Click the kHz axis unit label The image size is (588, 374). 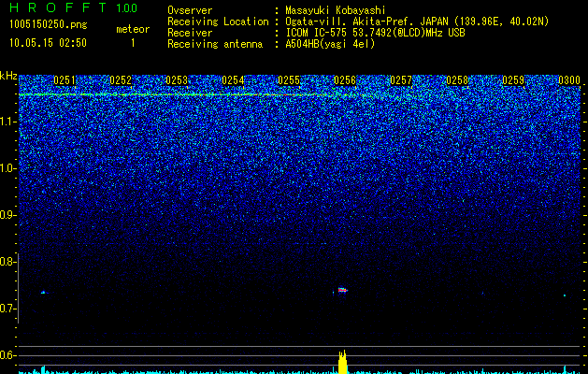point(8,76)
